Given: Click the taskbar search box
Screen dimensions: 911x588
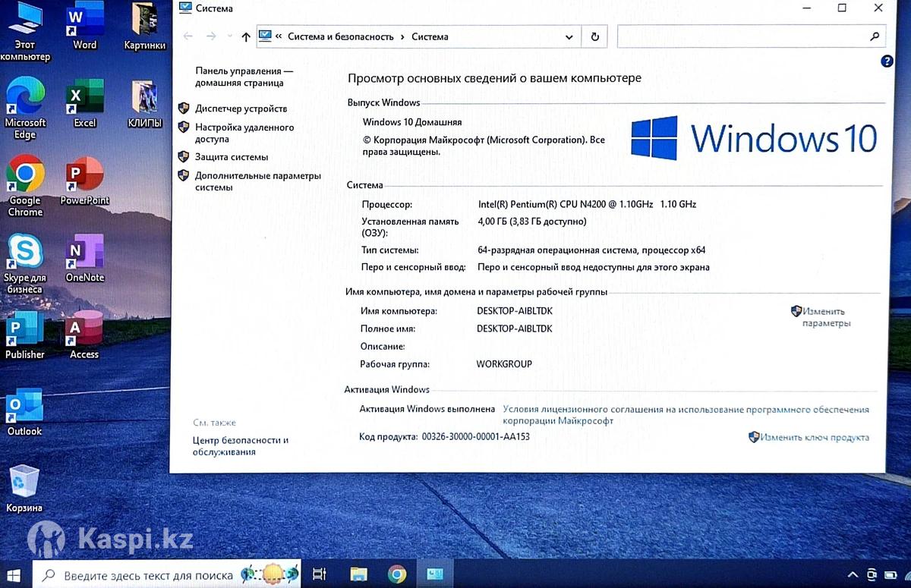Looking at the screenshot, I should [x=167, y=575].
